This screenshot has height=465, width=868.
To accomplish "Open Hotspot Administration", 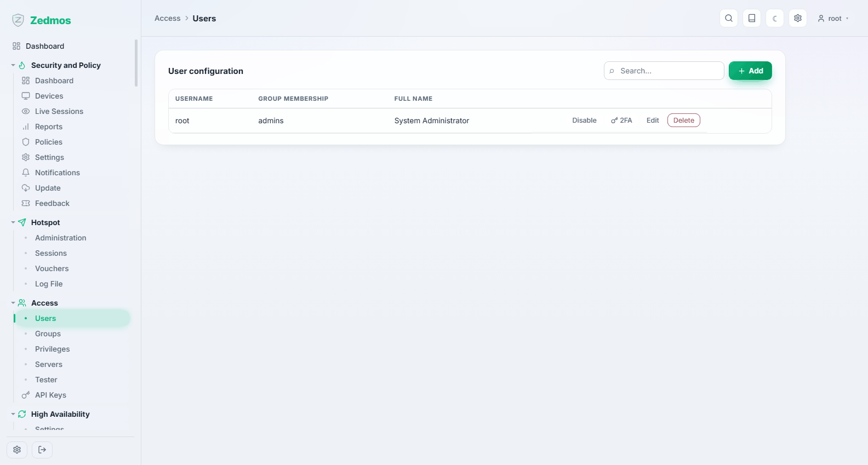I will coord(60,238).
